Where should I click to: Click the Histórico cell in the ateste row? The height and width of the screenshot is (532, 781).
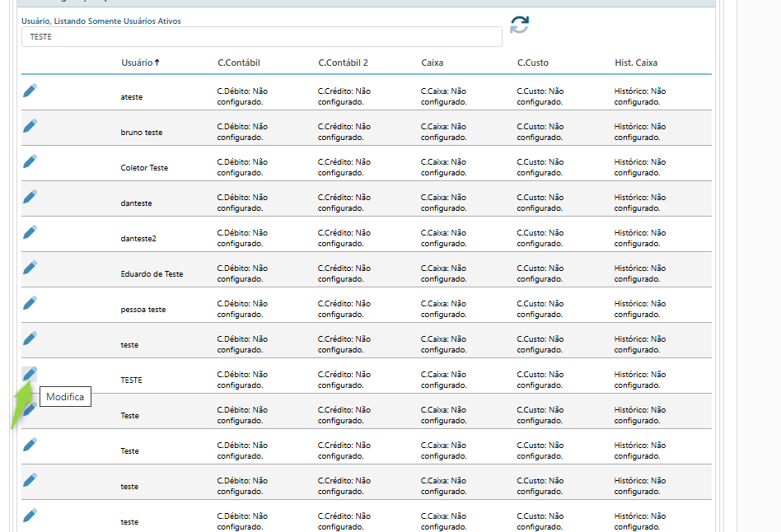(x=640, y=96)
